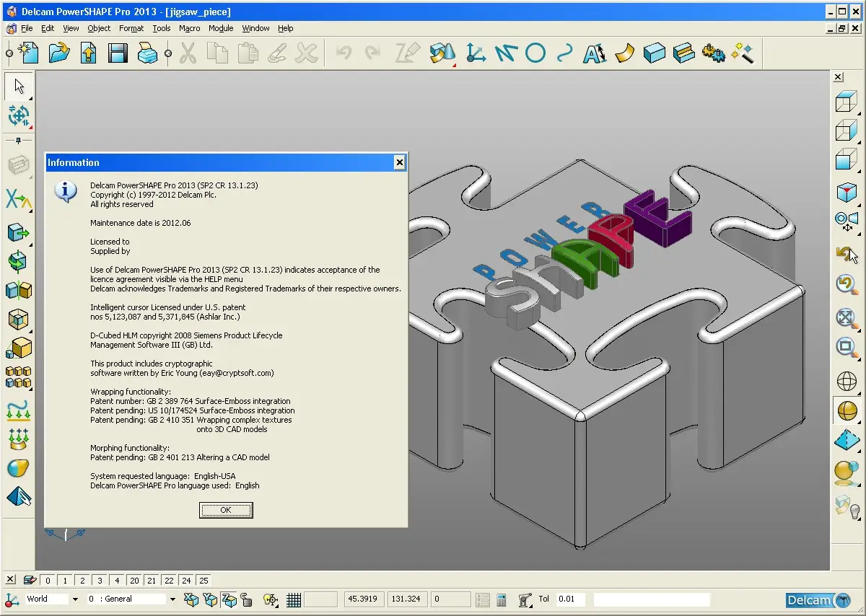The width and height of the screenshot is (866, 616).
Task: Open the Surface creation tool
Action: click(x=624, y=53)
